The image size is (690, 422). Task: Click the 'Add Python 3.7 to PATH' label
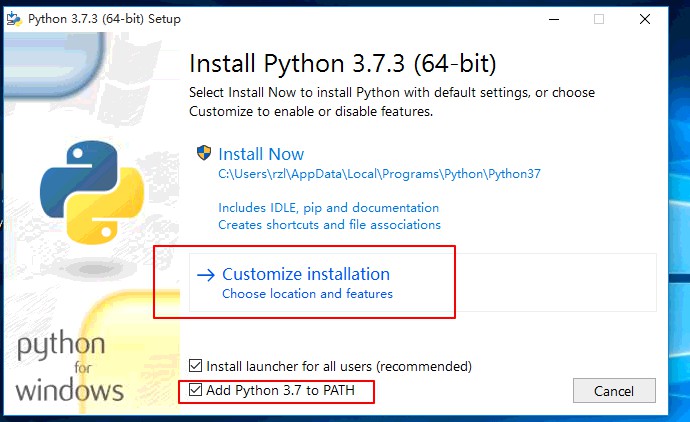pyautogui.click(x=280, y=390)
